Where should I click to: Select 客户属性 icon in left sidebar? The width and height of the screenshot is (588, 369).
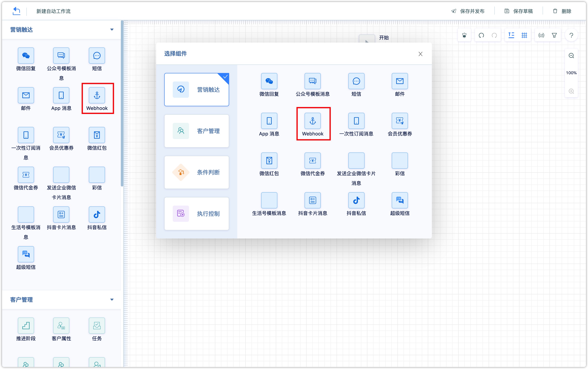[x=61, y=326]
